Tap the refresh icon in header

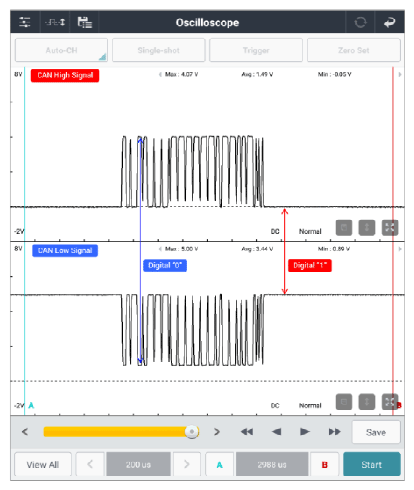coord(360,22)
